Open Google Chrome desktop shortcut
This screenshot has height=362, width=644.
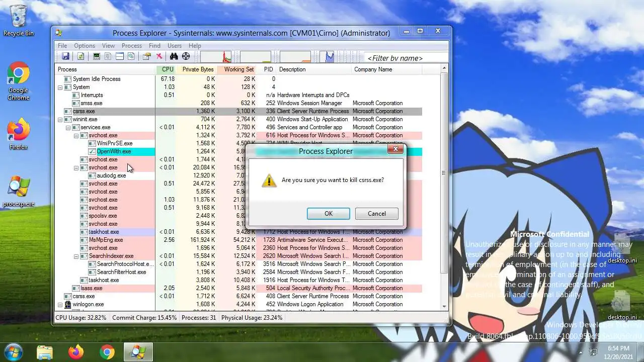(19, 81)
